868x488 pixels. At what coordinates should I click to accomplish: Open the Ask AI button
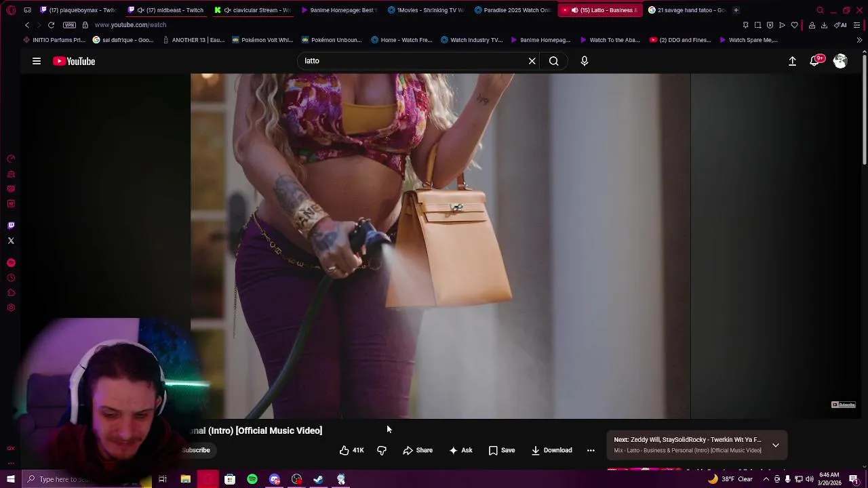(460, 450)
